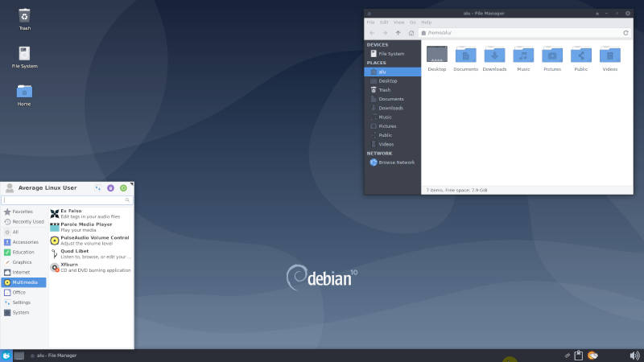Viewport: 644px width, 362px height.
Task: Open the weather applet in the panel
Action: [592, 356]
